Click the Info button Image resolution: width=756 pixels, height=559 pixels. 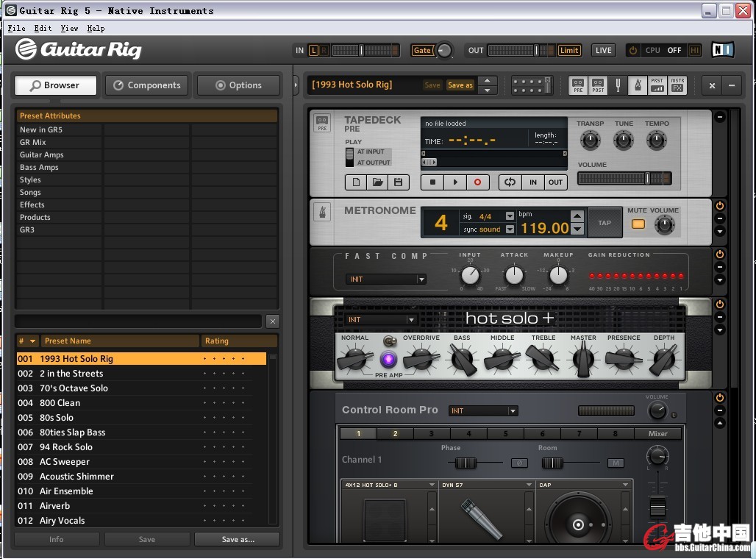coord(57,539)
